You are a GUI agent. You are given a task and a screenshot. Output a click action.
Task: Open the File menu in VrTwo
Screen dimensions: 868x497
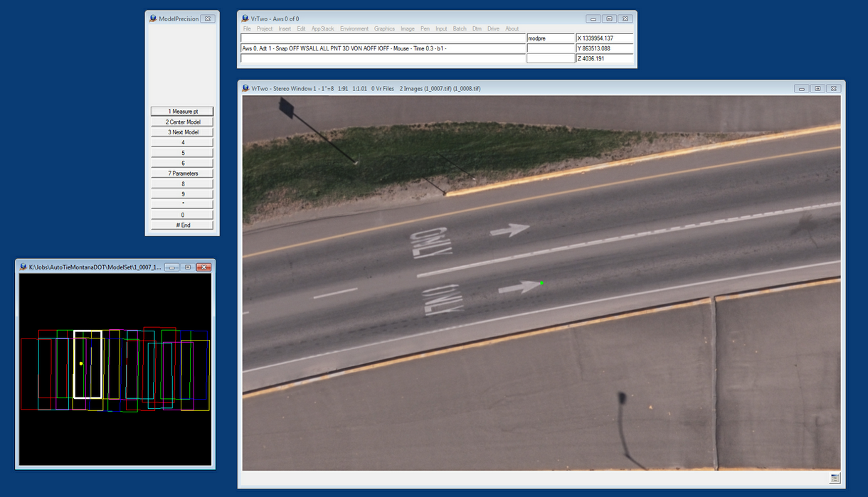(x=247, y=29)
